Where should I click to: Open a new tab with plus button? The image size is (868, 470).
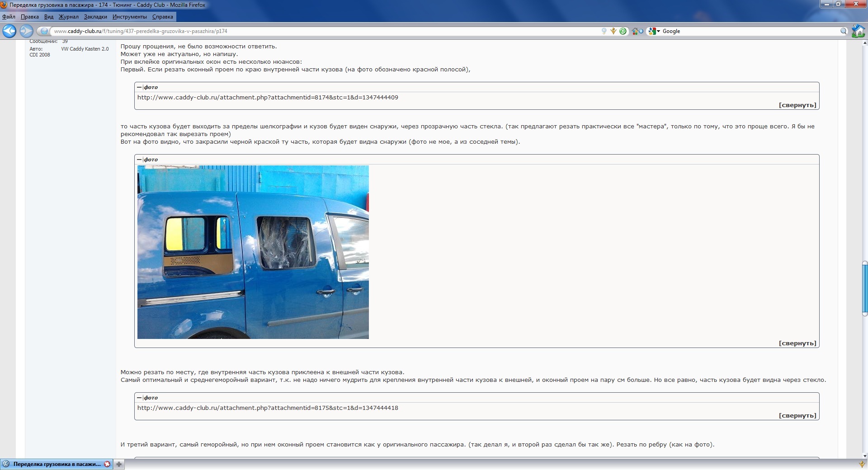pos(119,464)
